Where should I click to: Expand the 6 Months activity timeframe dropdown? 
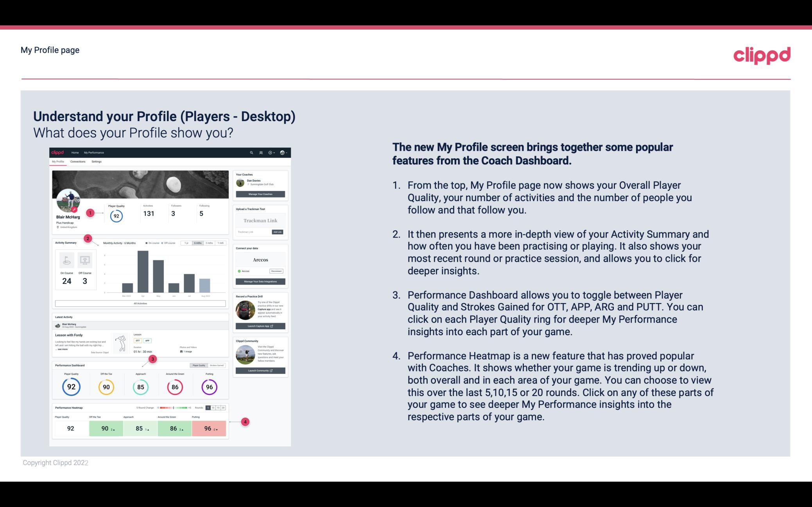pos(199,244)
